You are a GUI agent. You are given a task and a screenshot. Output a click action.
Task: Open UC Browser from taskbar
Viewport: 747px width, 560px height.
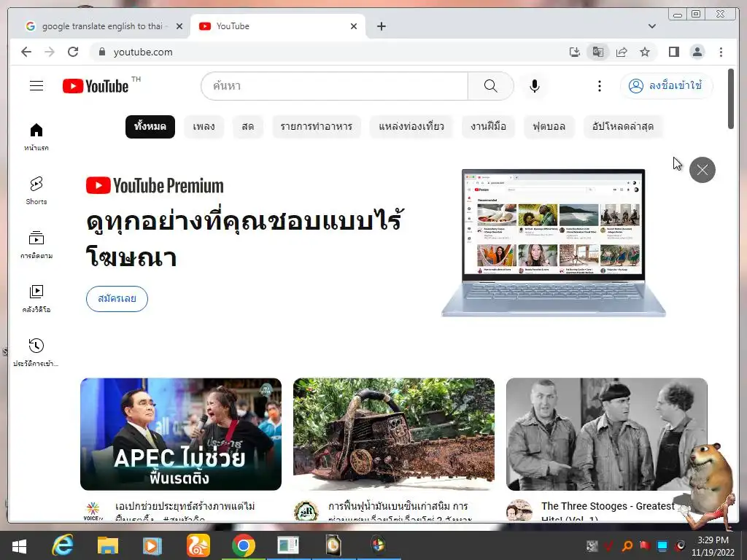[x=198, y=545]
